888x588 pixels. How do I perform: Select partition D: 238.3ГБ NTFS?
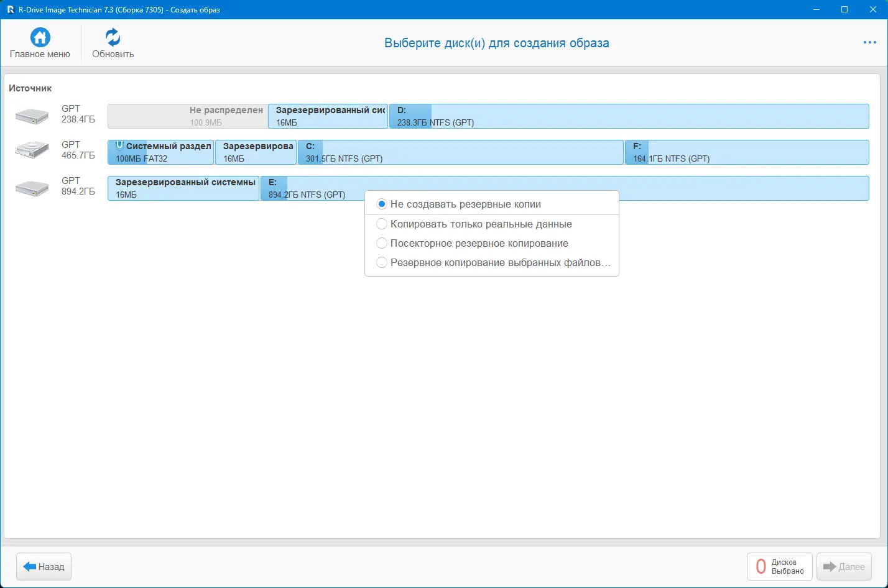pos(629,116)
